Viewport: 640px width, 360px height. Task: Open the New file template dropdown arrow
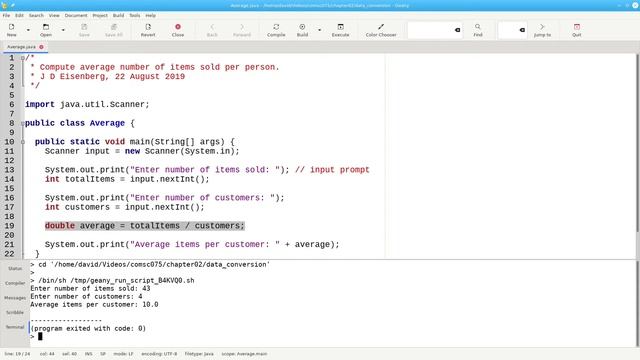click(x=28, y=30)
